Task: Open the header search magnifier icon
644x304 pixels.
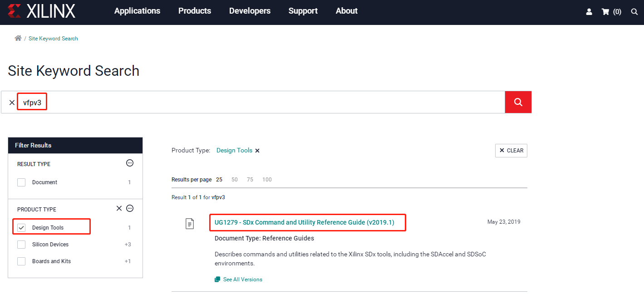Action: tap(634, 12)
